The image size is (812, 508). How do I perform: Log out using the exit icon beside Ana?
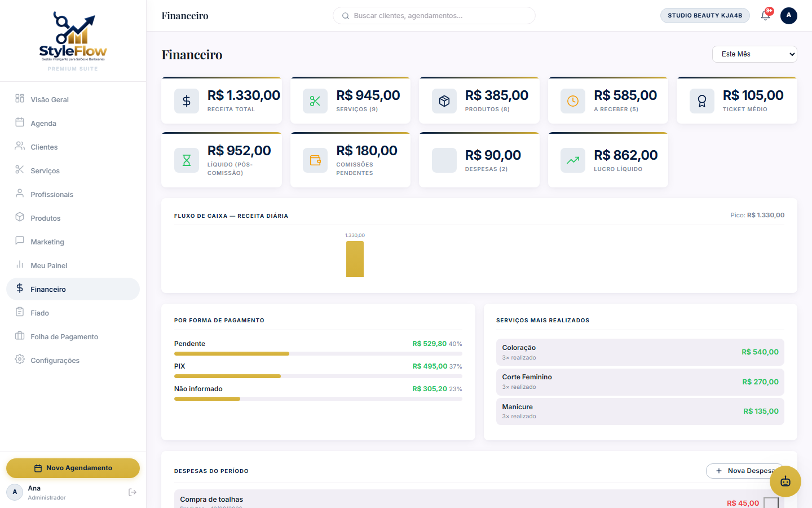click(133, 492)
